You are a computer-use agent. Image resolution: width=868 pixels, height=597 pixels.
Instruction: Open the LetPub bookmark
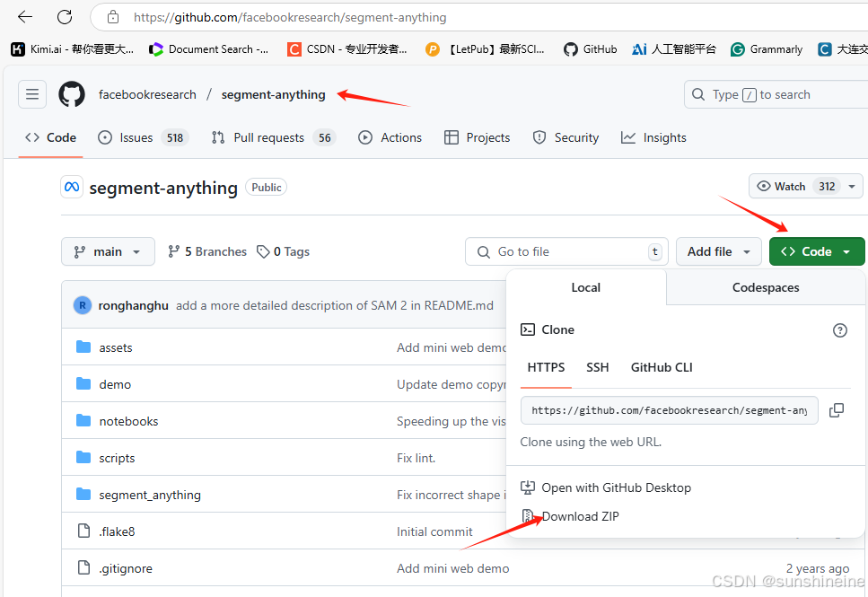pos(485,49)
